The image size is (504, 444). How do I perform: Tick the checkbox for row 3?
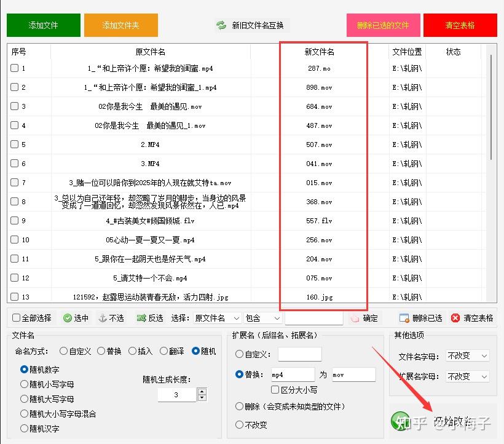[15, 106]
